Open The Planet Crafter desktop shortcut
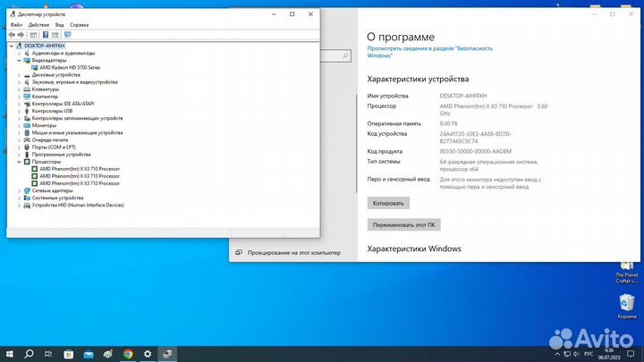 coord(627,273)
